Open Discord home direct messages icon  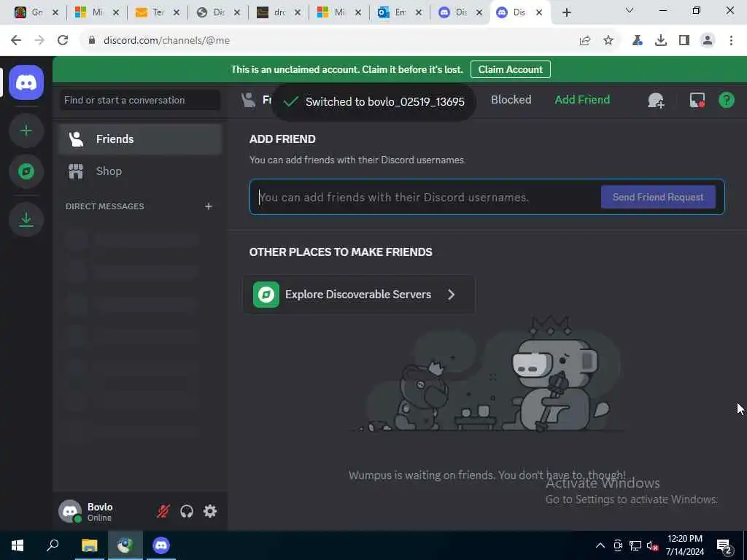[x=26, y=82]
